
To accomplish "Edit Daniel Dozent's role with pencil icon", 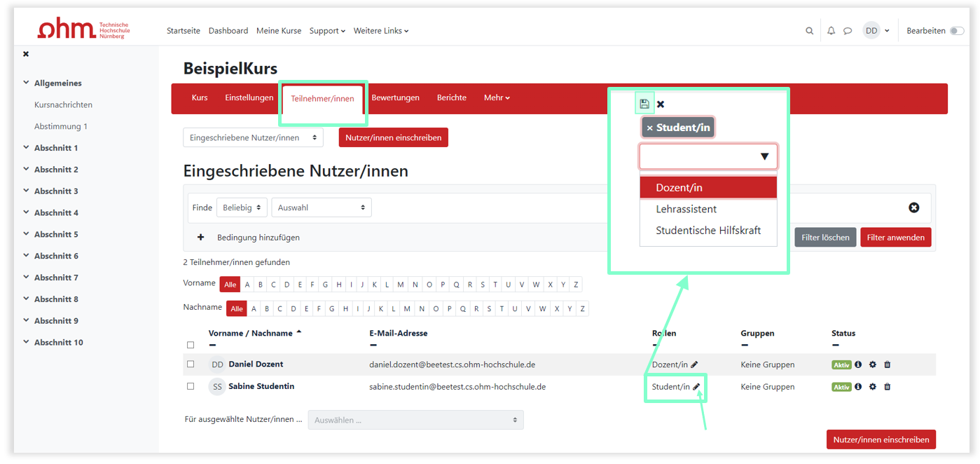I will (694, 364).
